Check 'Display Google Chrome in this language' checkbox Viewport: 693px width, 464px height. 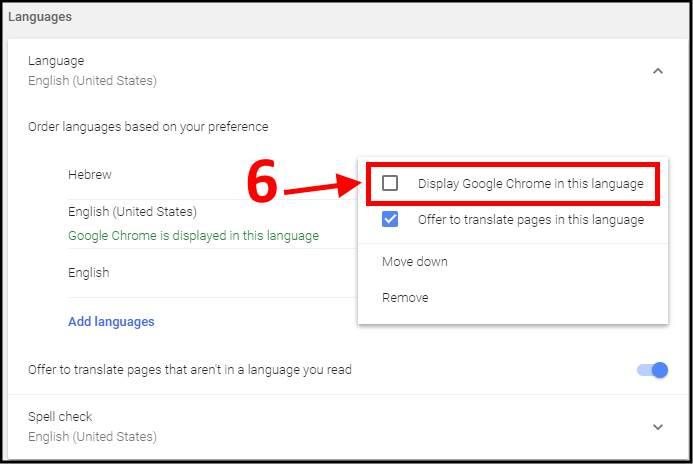390,183
